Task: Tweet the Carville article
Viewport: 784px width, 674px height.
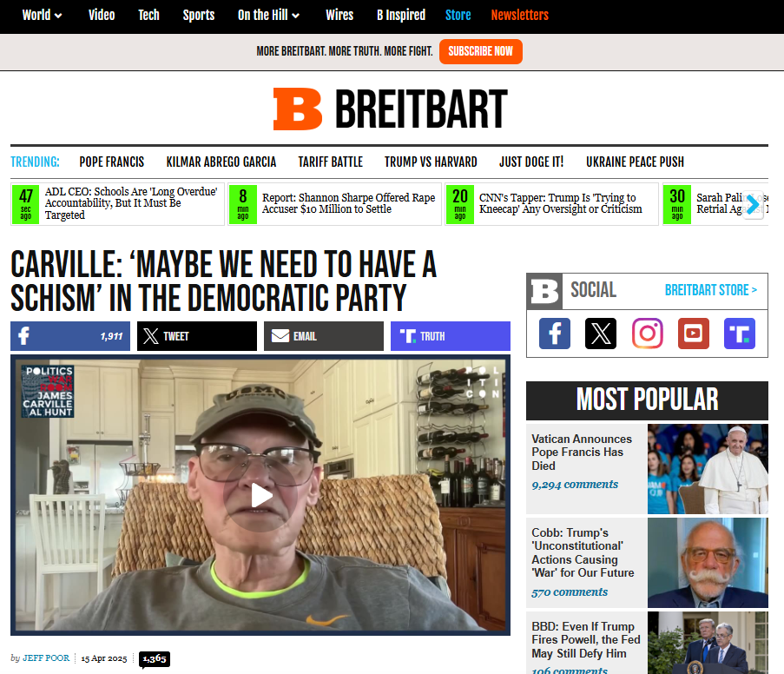Action: [x=197, y=336]
